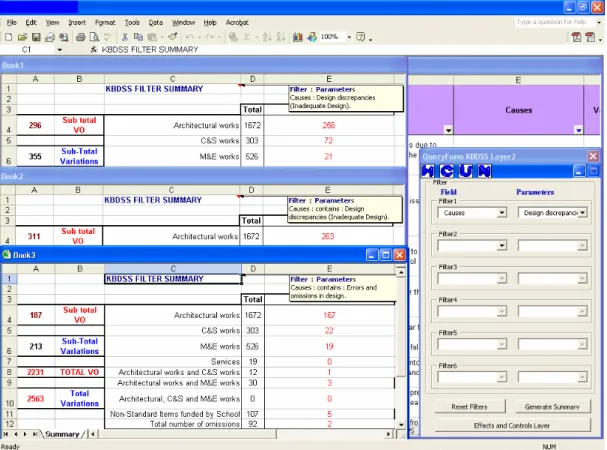
Task: Open the Causes column autofilter arrow
Action: (578, 130)
